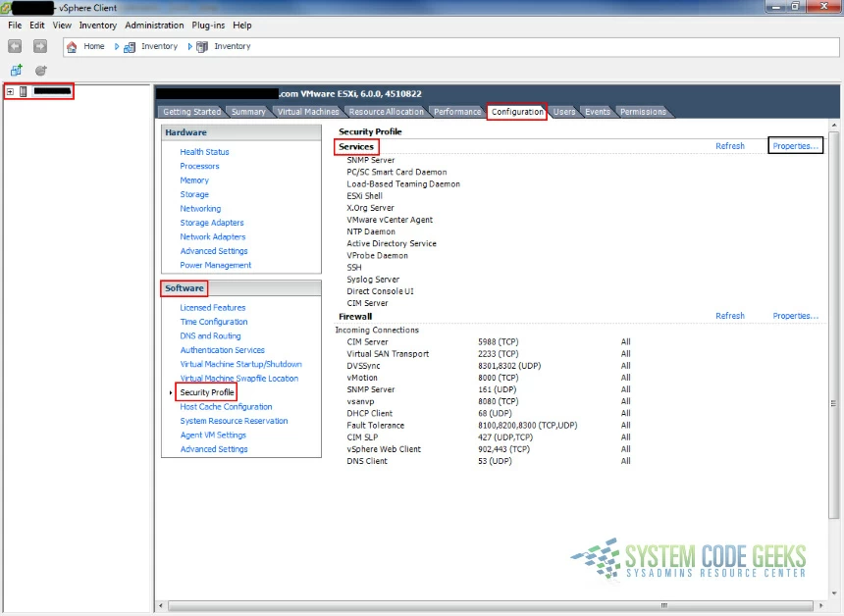Click the second toolbar icon below navigation
This screenshot has height=616, width=844.
[x=41, y=70]
